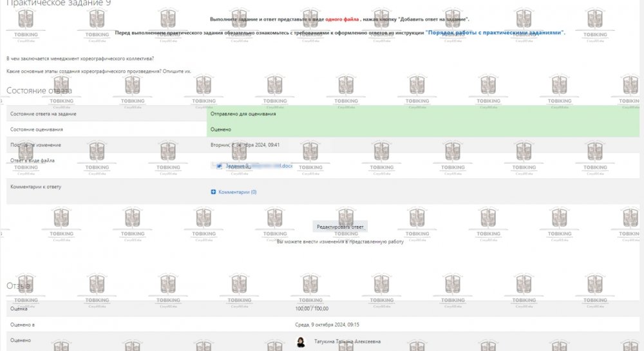The width and height of the screenshot is (644, 351).
Task: Click the document icon of the submitted file
Action: tap(220, 166)
